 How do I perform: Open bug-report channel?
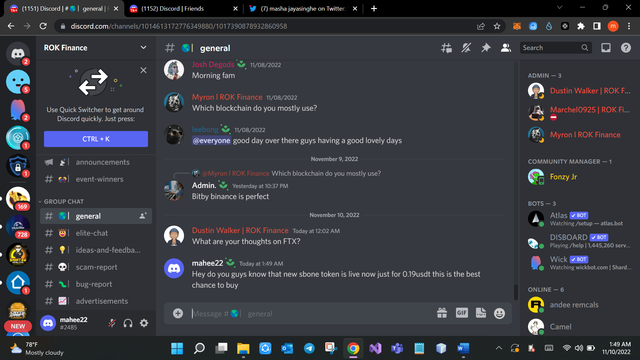click(x=96, y=284)
